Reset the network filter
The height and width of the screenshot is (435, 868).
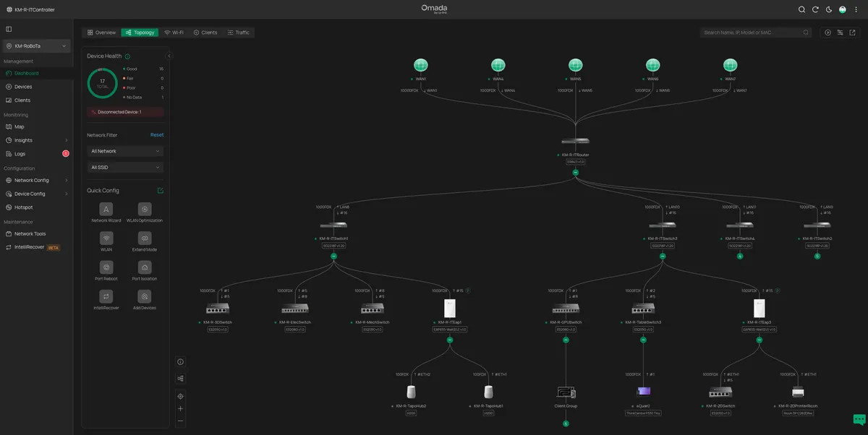[157, 135]
